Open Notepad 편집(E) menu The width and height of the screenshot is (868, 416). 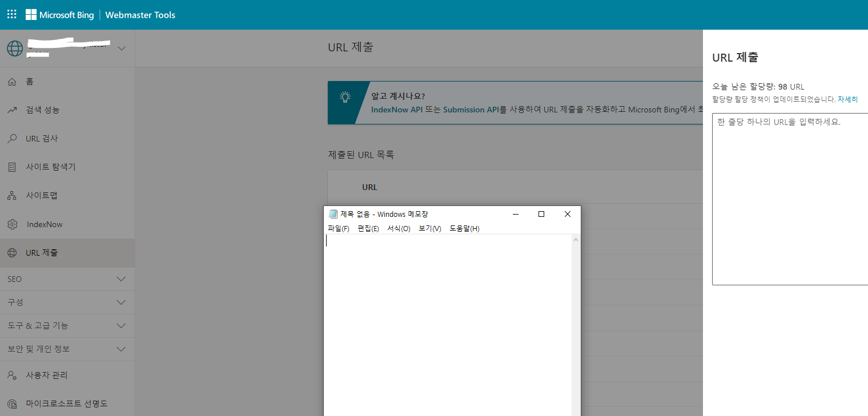368,228
